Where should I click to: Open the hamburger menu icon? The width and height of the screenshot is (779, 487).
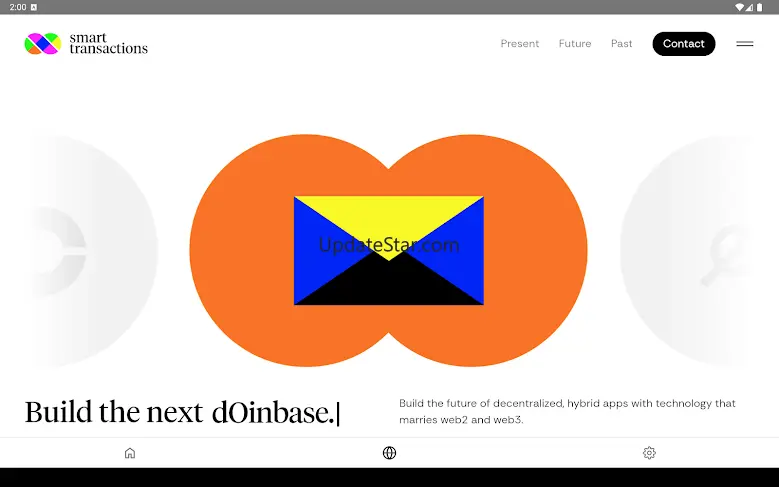coord(745,44)
